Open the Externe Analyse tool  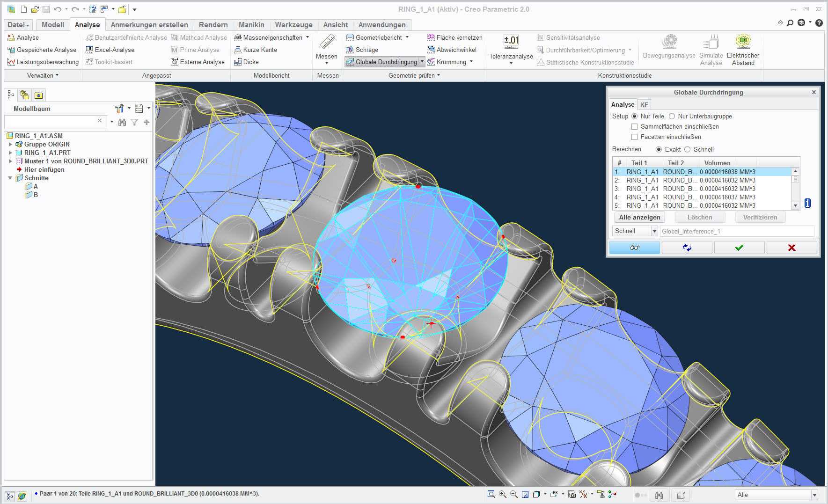pyautogui.click(x=198, y=62)
